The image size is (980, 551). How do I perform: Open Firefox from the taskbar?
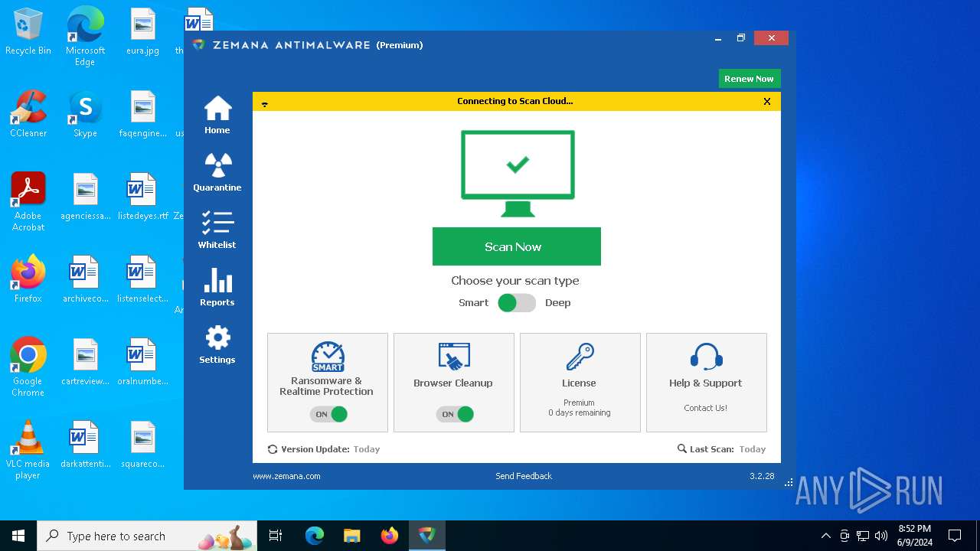pyautogui.click(x=390, y=536)
